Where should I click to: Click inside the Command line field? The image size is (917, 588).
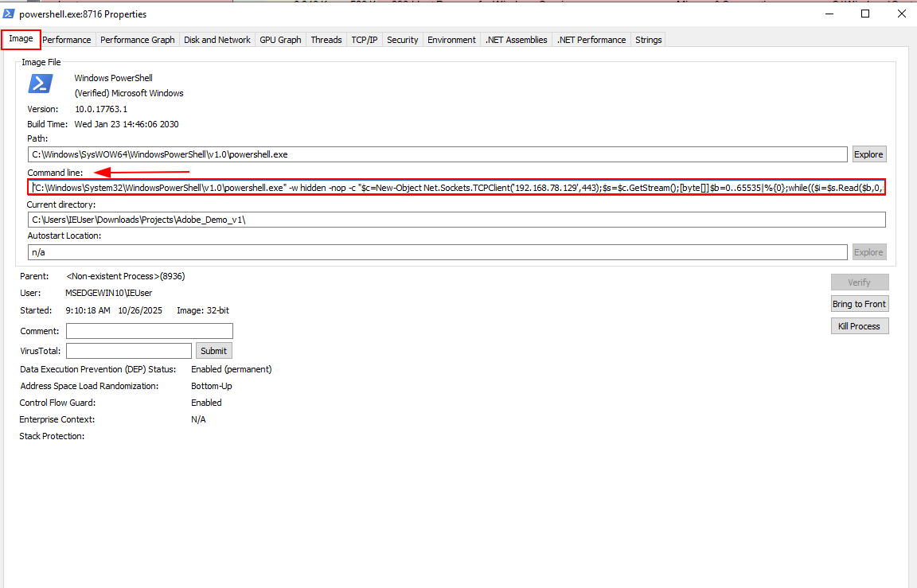tap(457, 188)
